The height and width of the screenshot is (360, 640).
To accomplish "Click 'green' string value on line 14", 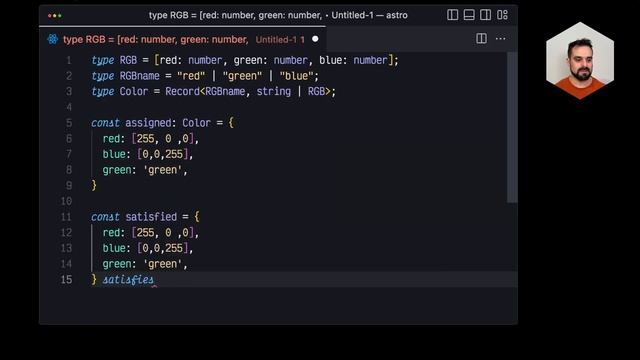I will 162,264.
